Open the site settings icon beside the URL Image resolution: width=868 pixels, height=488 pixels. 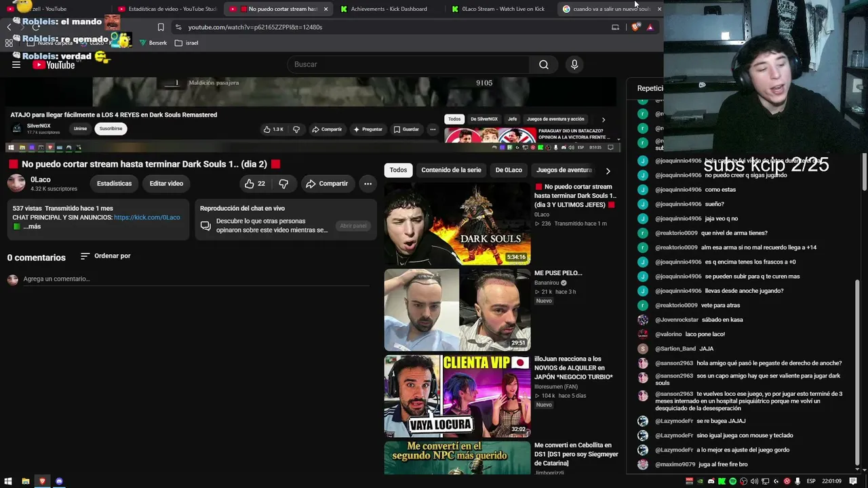[x=178, y=27]
